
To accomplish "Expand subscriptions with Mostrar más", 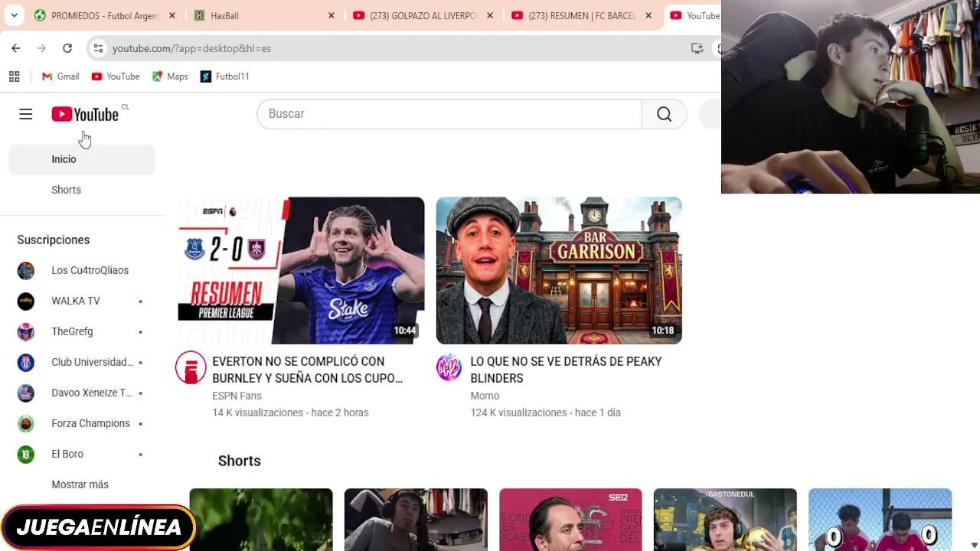I will 82,484.
